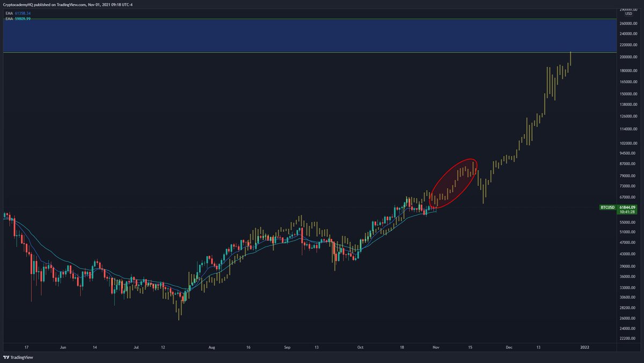This screenshot has width=644, height=363.
Task: Click the 17 date label on time axis
Action: [25, 347]
